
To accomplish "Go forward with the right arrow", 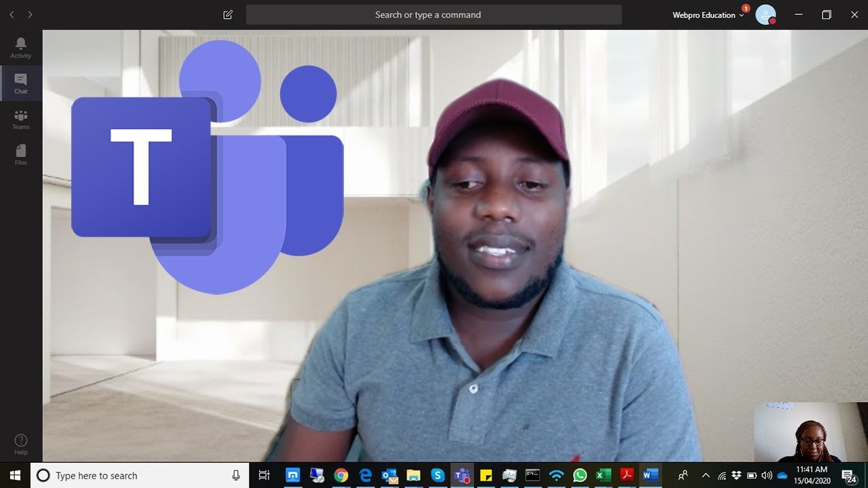I will (30, 15).
